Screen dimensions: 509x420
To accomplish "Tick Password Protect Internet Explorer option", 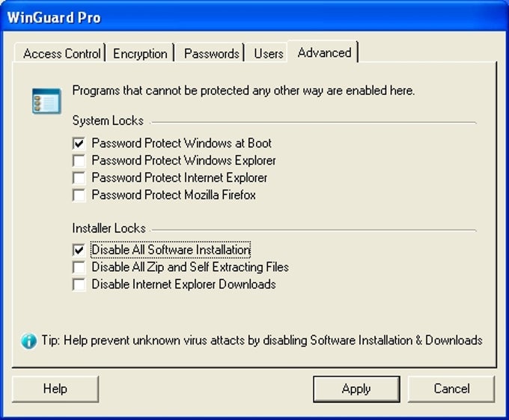I will [79, 178].
